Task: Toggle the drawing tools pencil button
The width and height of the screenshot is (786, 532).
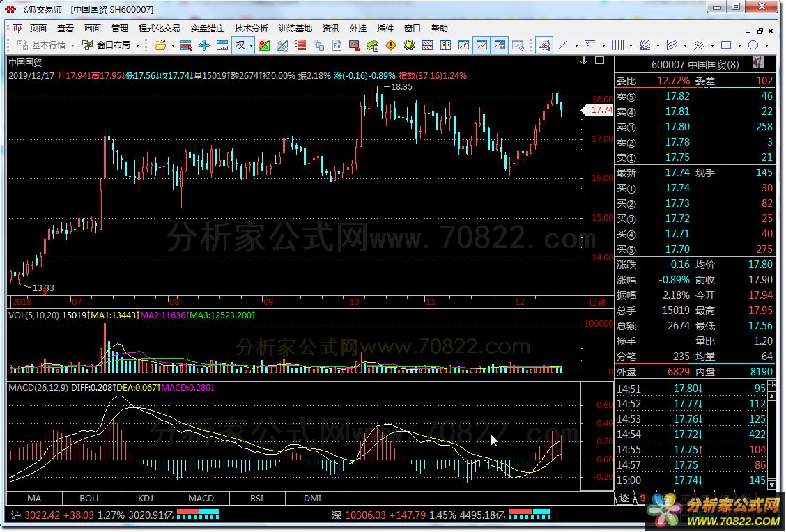Action: (x=544, y=45)
